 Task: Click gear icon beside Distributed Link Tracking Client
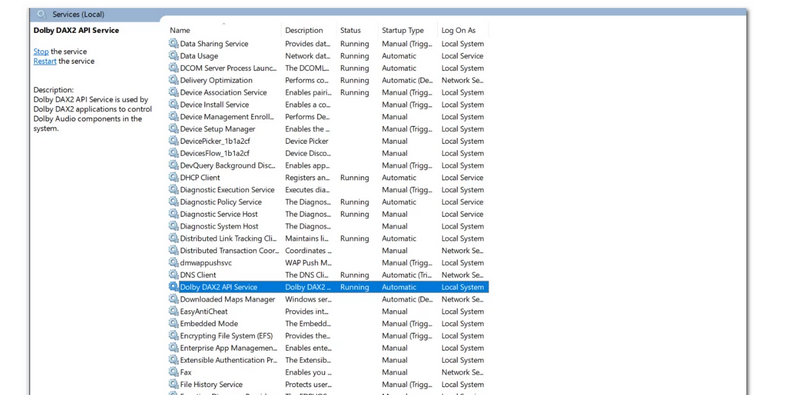tap(174, 239)
